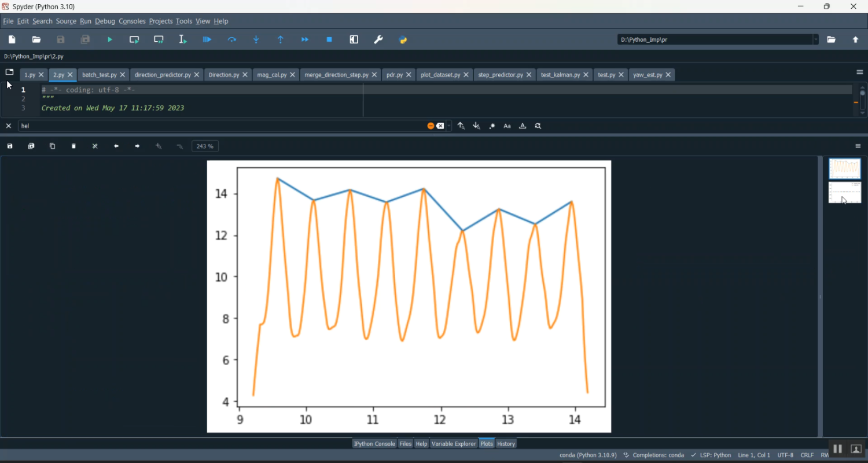Toggle whole words search option
The width and height of the screenshot is (868, 463).
coord(523,126)
